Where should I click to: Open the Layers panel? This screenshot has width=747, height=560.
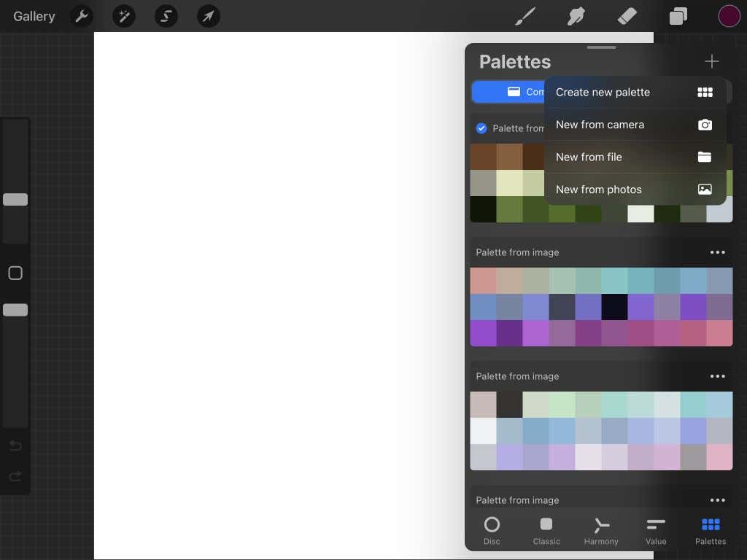[678, 16]
